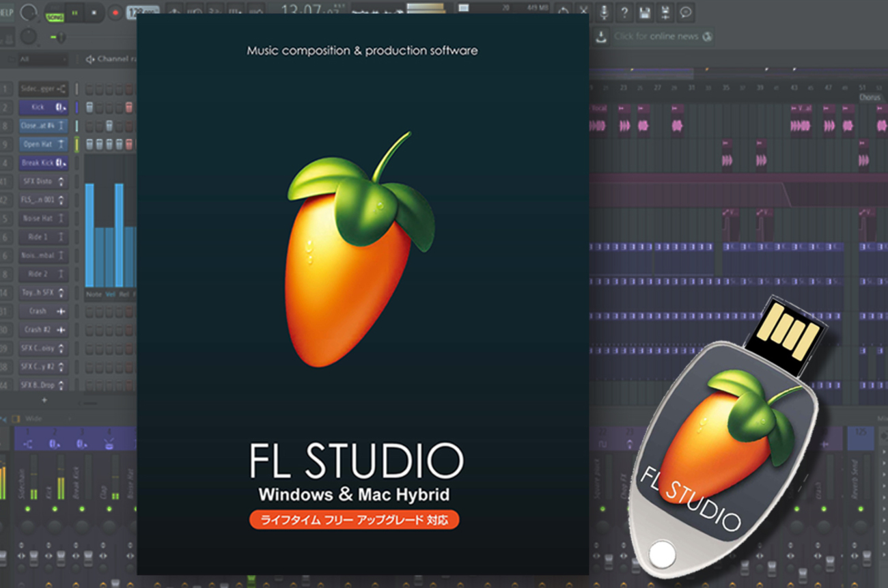Select the Vel tab in graph editor
888x588 pixels.
point(111,294)
